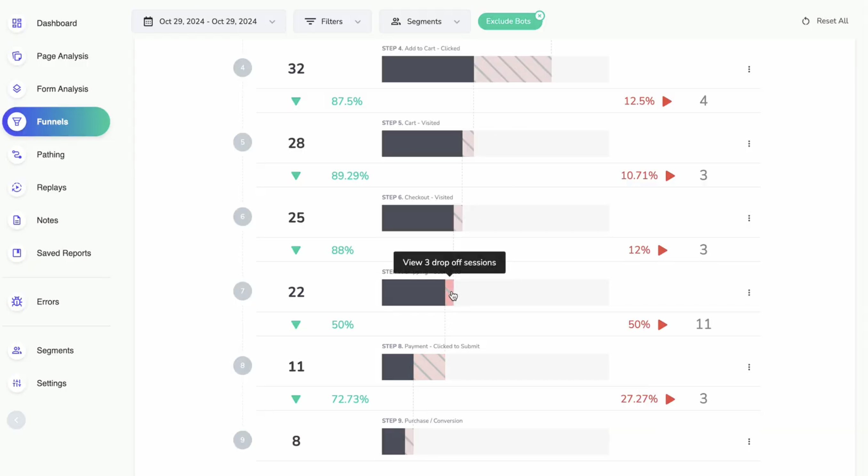
Task: Collapse the sidebar with the arrow button
Action: [16, 420]
